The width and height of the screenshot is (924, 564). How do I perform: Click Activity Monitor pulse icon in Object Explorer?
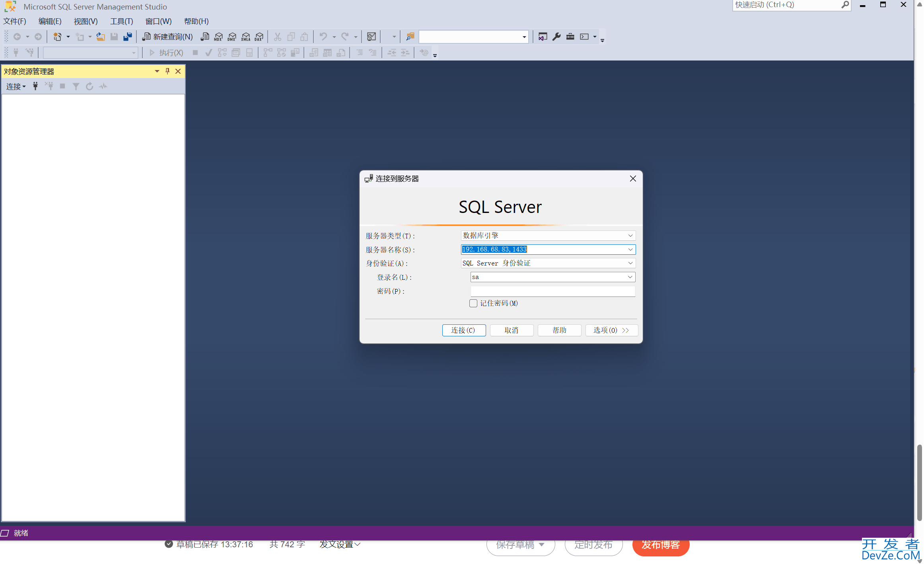pos(103,86)
